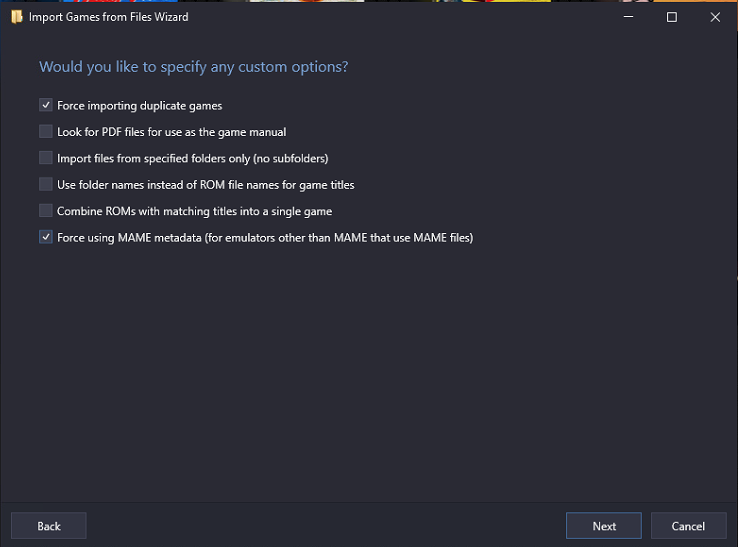Go back with the Back button

[49, 525]
